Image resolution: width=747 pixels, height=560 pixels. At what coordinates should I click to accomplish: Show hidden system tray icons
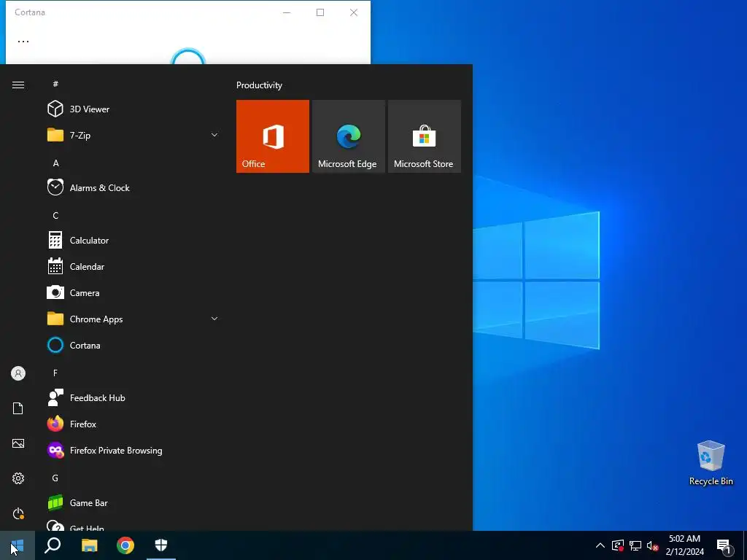pyautogui.click(x=600, y=545)
